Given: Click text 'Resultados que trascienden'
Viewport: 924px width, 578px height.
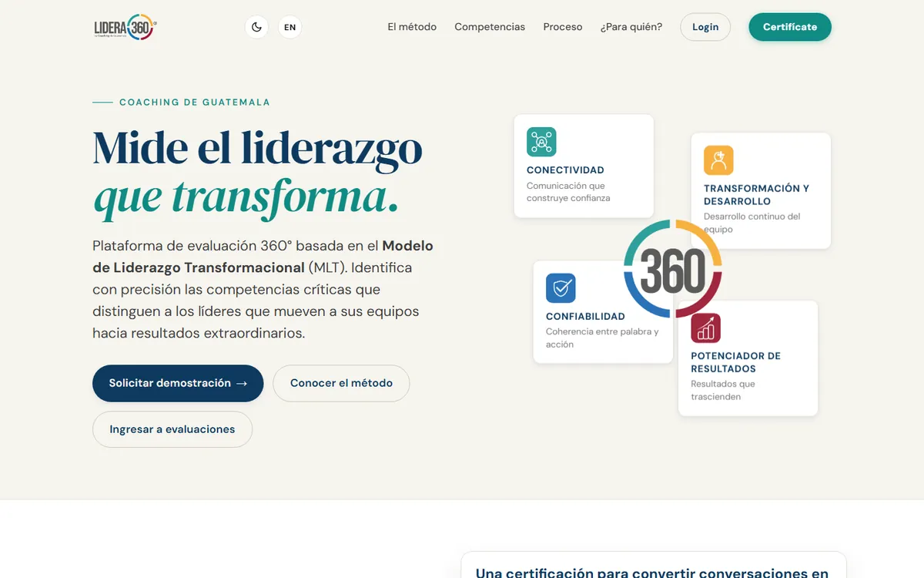Looking at the screenshot, I should pos(723,390).
